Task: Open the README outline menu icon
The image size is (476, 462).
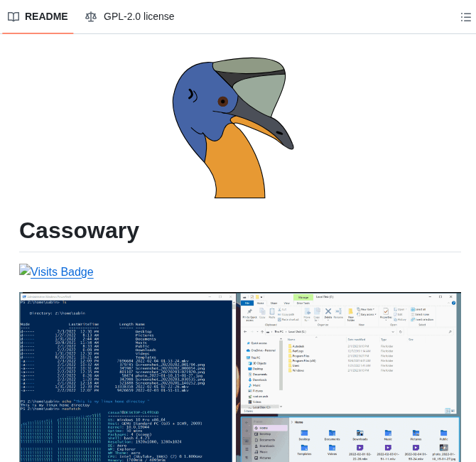Action: pos(465,17)
